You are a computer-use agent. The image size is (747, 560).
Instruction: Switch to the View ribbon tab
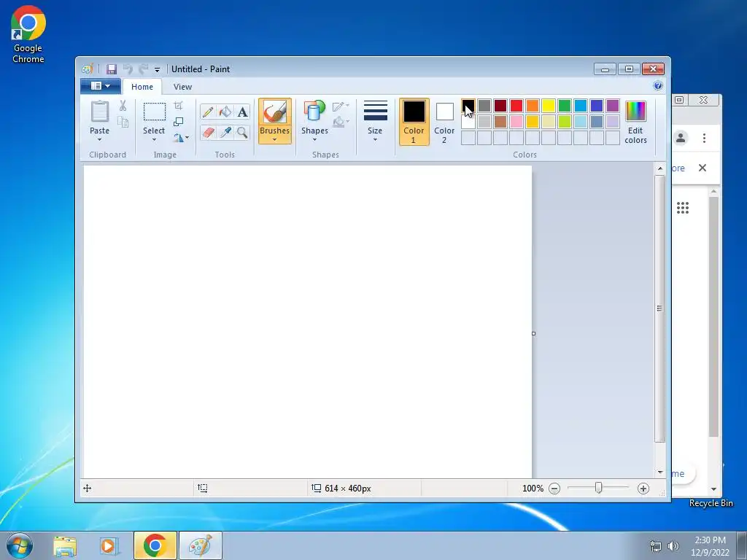pos(182,87)
